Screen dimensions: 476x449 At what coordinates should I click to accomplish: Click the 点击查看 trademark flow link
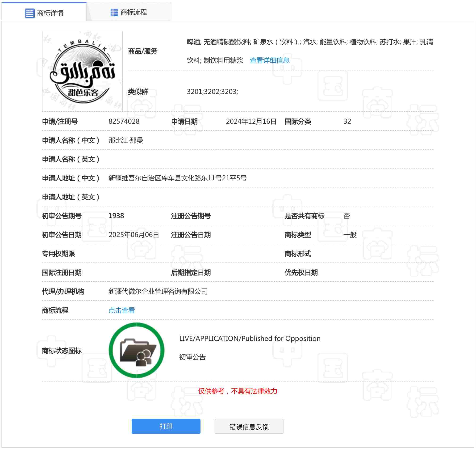pos(122,310)
